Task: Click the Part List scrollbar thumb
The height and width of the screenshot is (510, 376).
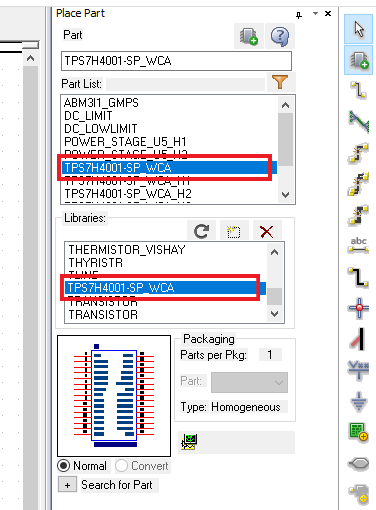Action: tap(286, 139)
